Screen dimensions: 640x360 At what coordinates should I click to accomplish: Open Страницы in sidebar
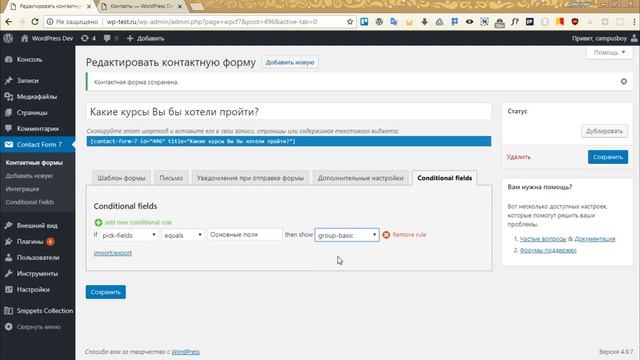[x=32, y=113]
